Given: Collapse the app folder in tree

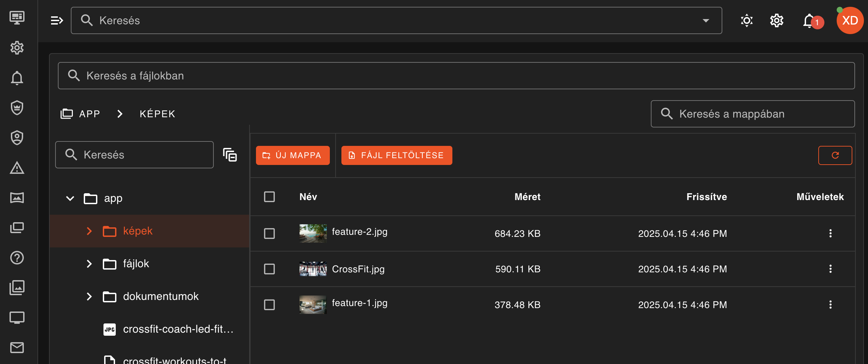Looking at the screenshot, I should (x=70, y=198).
